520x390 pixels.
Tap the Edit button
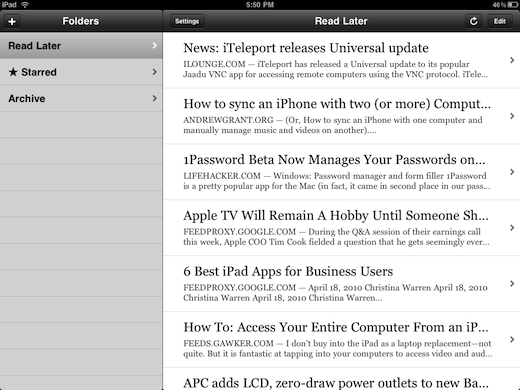[500, 21]
